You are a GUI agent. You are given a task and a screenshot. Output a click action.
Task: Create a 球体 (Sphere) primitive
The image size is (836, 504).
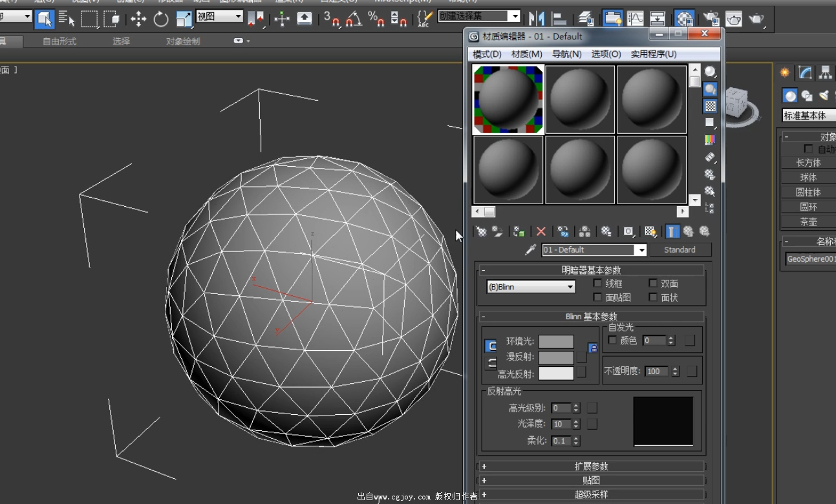coord(808,177)
